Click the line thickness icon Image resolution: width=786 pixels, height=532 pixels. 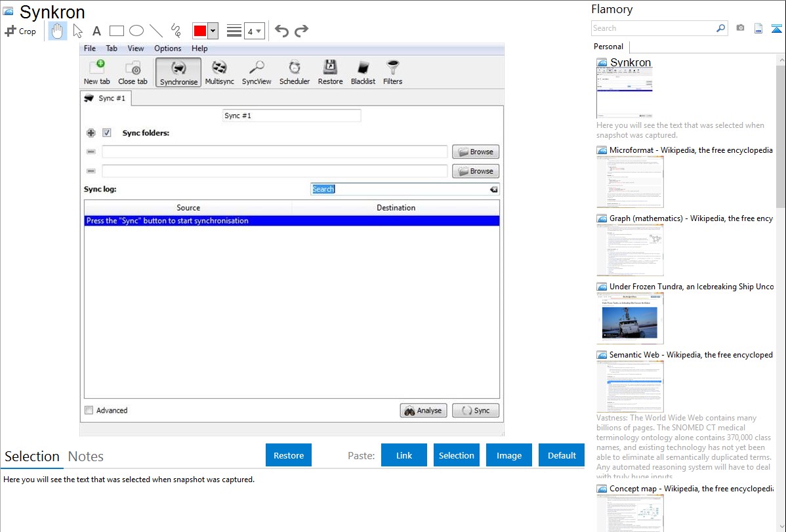(x=234, y=31)
